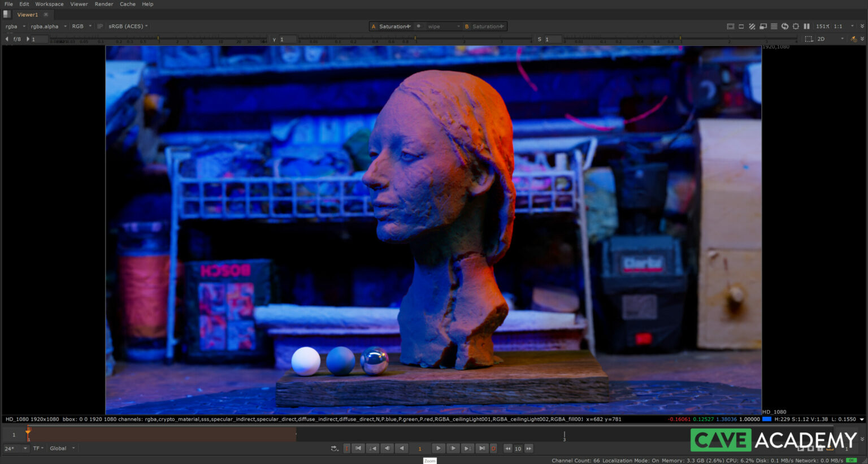Click the viewer recenter crosshair icon
Viewport: 868px width, 464px height.
(x=796, y=27)
